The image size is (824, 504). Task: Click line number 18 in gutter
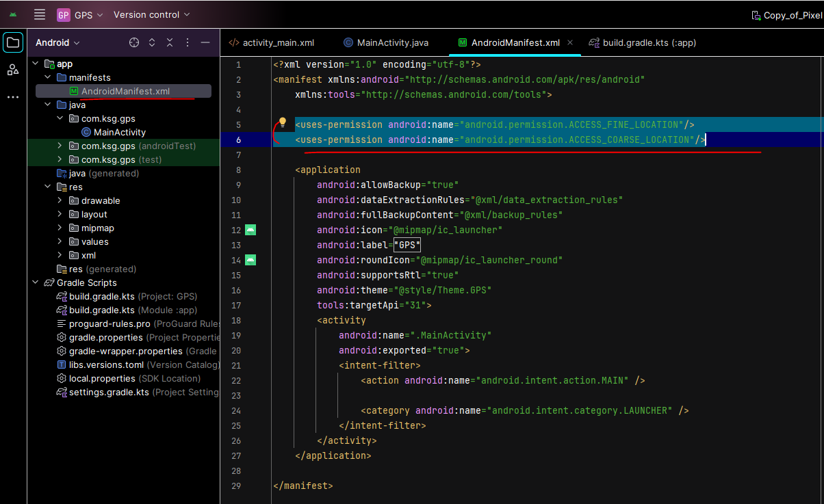[x=236, y=320]
